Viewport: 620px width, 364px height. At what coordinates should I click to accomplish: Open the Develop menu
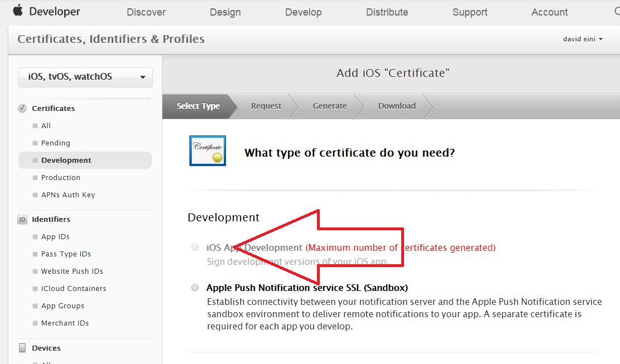coord(303,12)
